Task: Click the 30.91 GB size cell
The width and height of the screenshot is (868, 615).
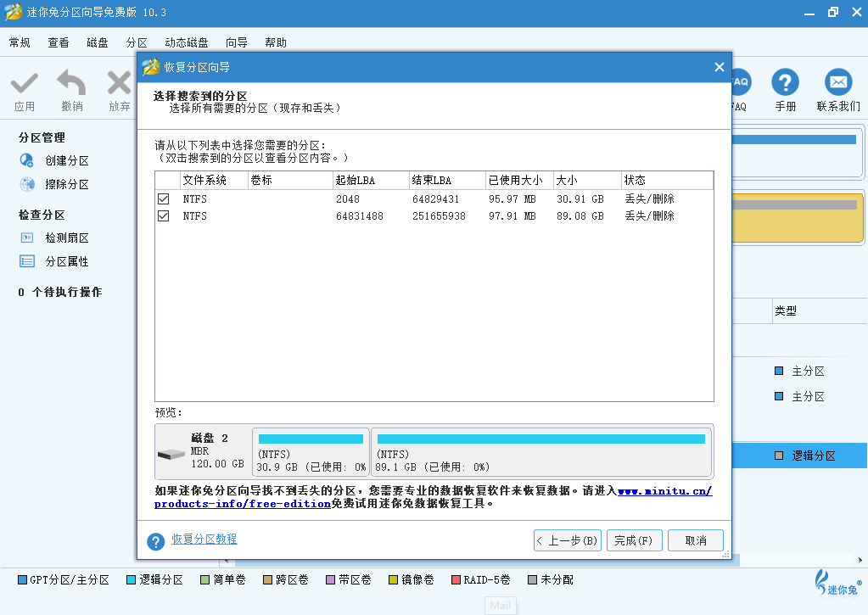Action: pyautogui.click(x=580, y=199)
